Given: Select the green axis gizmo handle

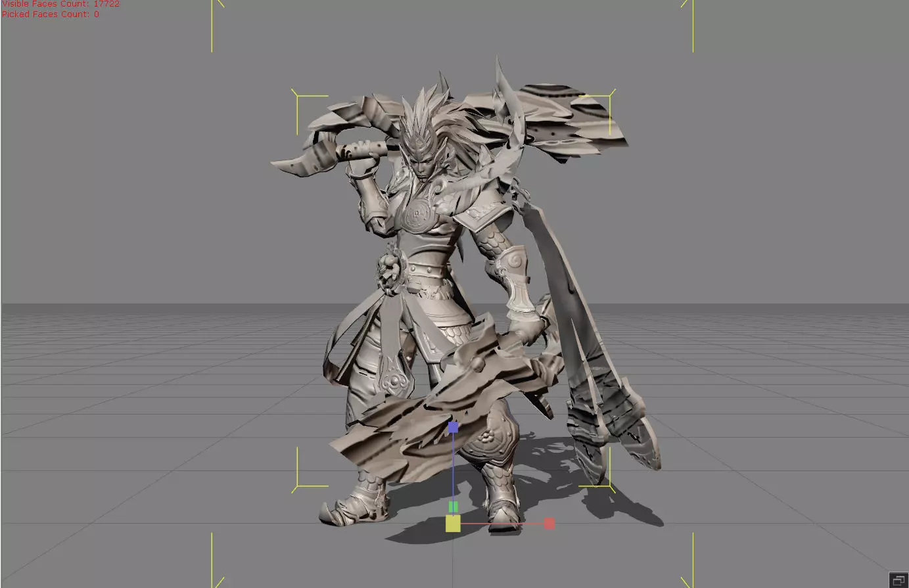Looking at the screenshot, I should click(x=453, y=507).
